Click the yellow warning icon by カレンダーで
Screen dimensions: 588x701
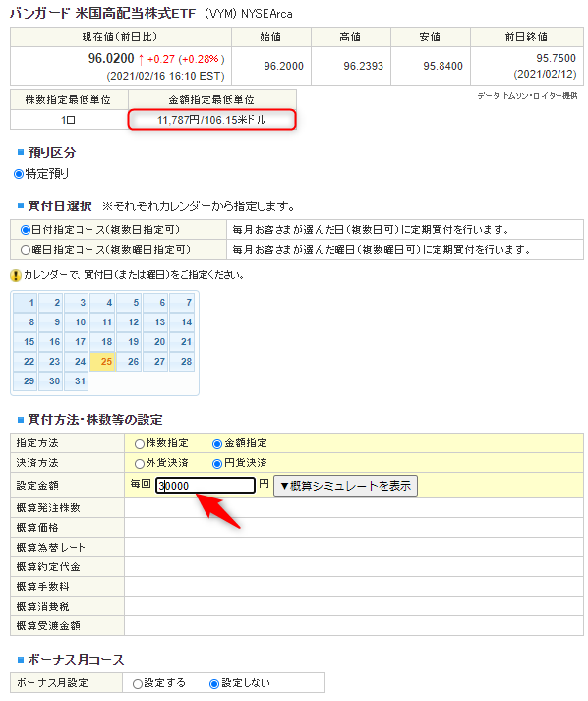pyautogui.click(x=16, y=276)
